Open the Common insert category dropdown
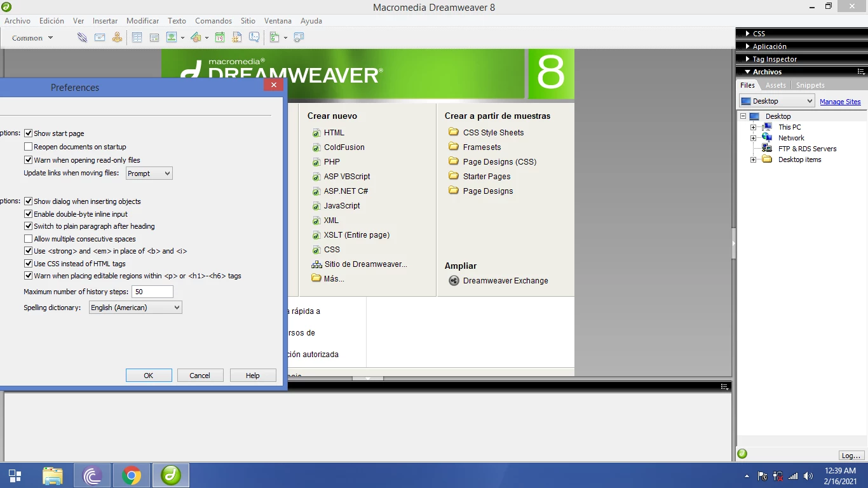Screen dimensions: 868x488 [32, 38]
